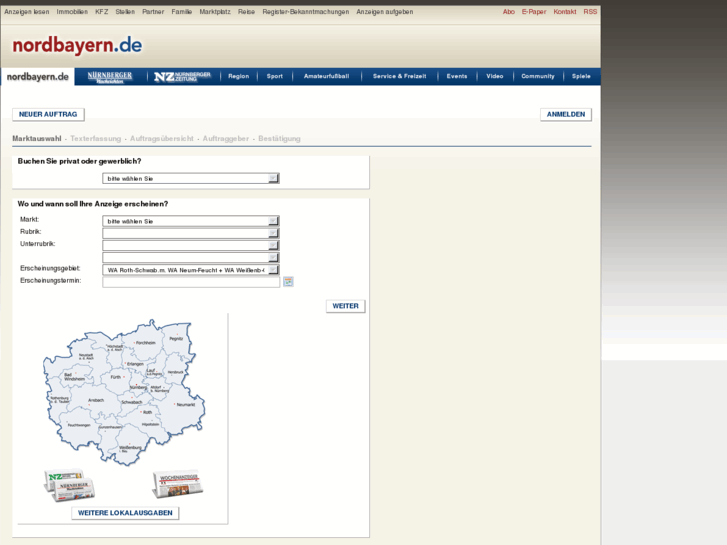Click Weißenburg on the region map

click(x=130, y=448)
